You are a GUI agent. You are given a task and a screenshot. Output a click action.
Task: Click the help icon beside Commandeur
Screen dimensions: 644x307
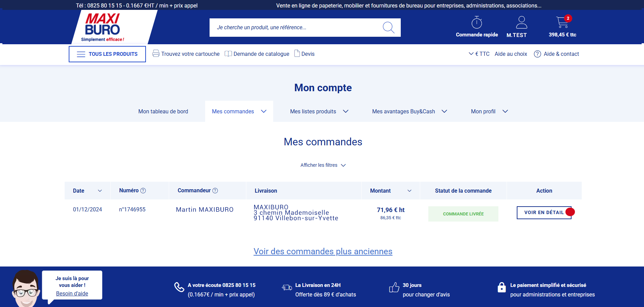(215, 191)
